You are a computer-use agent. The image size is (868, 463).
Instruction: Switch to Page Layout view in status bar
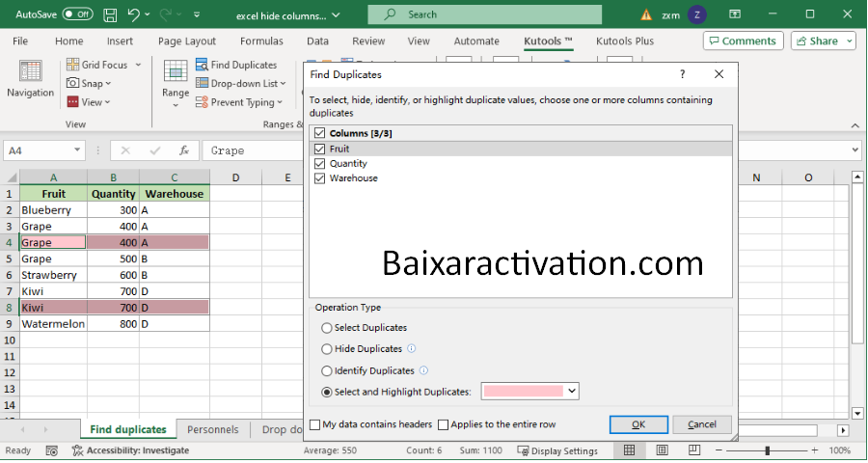click(x=662, y=450)
